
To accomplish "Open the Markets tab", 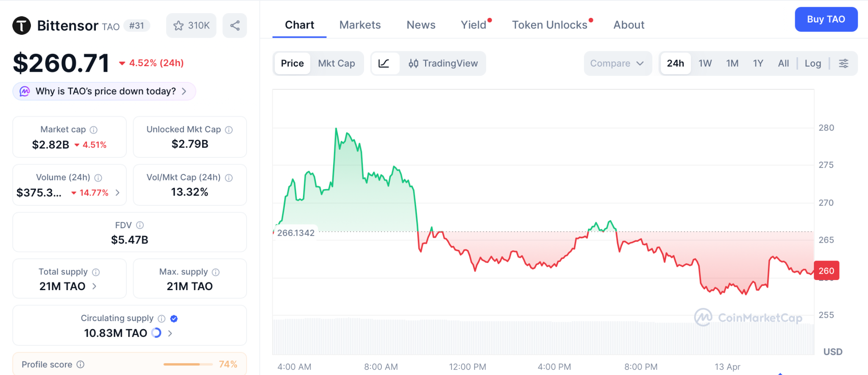I will tap(360, 25).
